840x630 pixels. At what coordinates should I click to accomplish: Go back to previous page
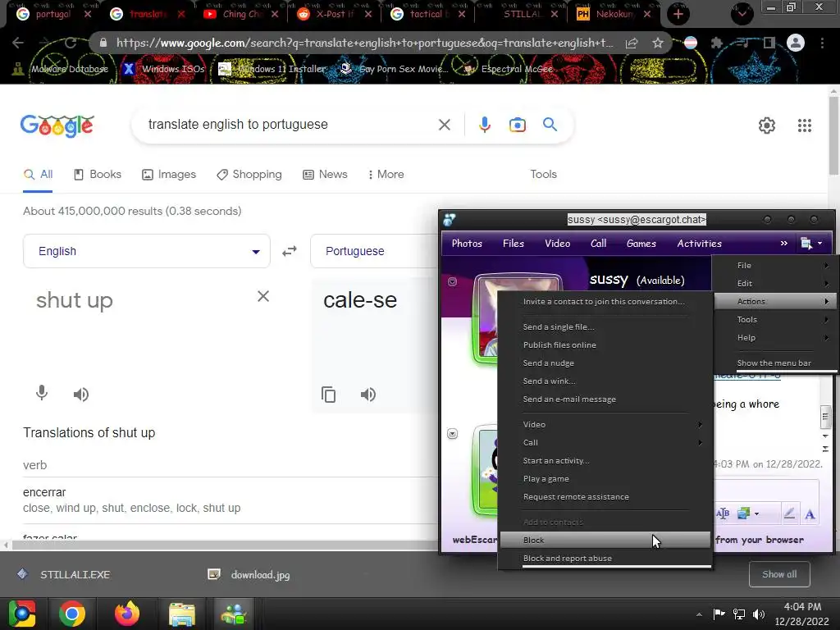(18, 43)
